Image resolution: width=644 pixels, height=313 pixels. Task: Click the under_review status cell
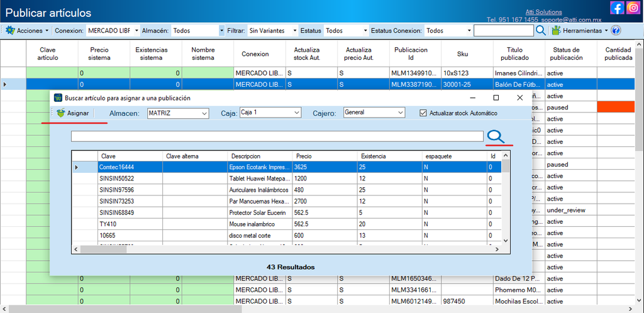click(571, 210)
